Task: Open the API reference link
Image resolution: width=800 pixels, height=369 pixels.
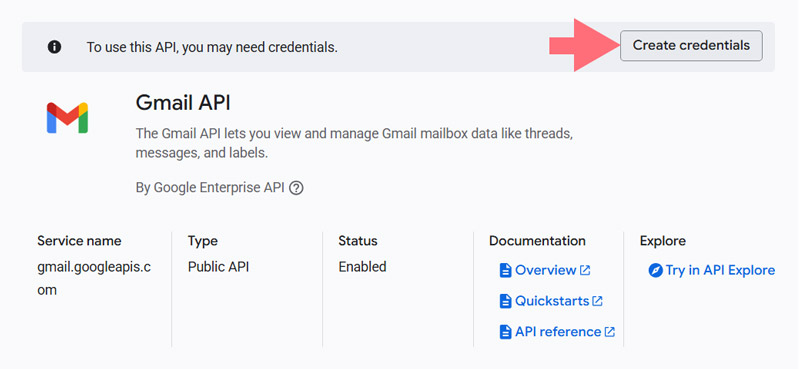Action: [558, 332]
